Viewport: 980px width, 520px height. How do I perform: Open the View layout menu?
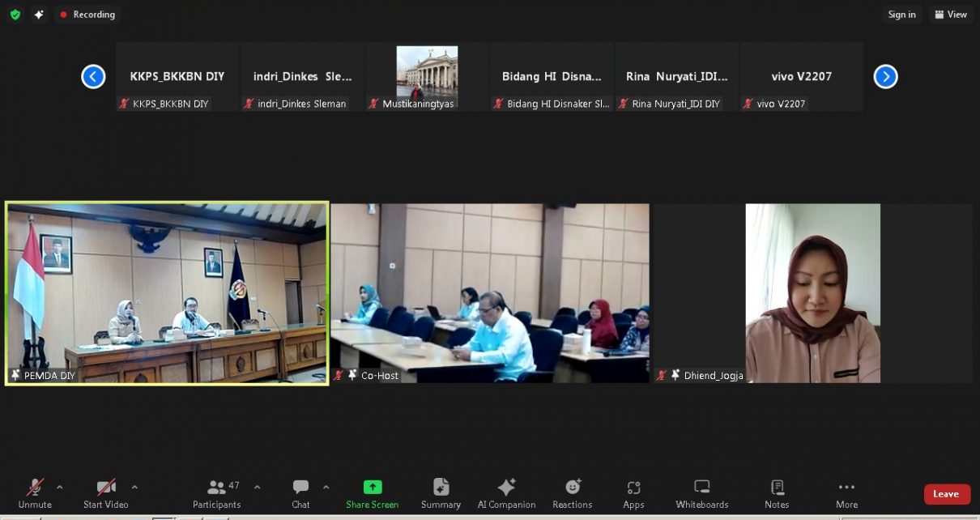point(951,15)
